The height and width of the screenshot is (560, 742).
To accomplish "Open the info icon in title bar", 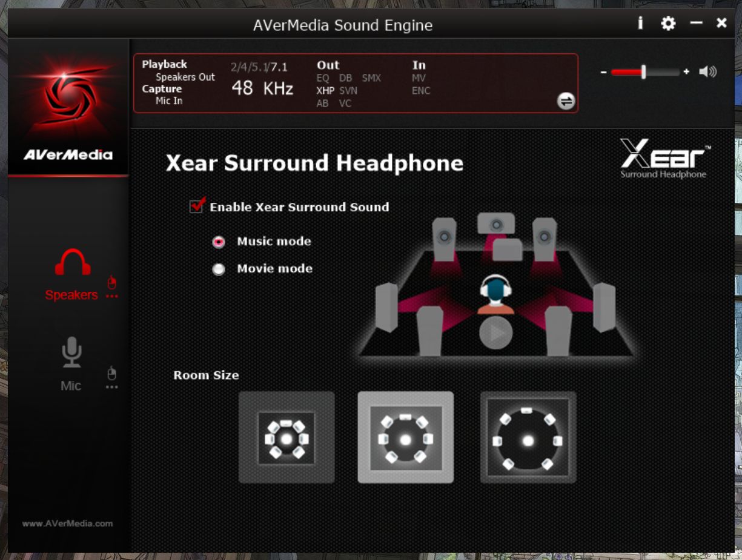I will click(x=640, y=24).
